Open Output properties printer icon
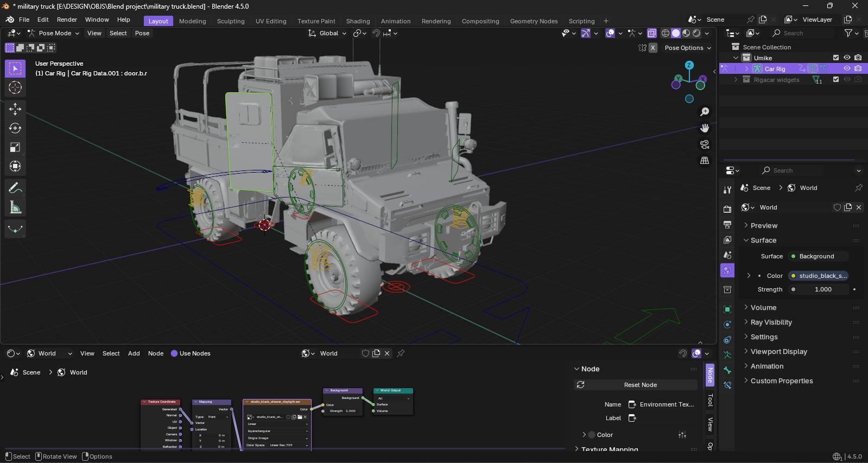Image resolution: width=868 pixels, height=463 pixels. (x=727, y=224)
